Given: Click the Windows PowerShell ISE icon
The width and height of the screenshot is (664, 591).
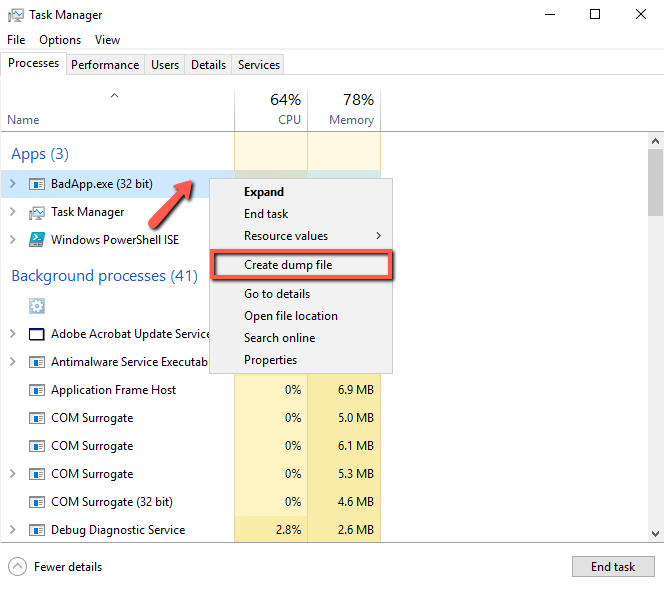Looking at the screenshot, I should coord(37,240).
